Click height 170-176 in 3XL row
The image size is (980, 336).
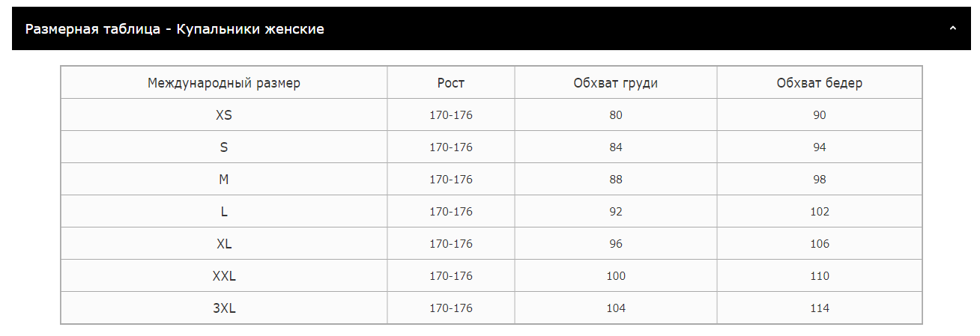click(x=451, y=308)
